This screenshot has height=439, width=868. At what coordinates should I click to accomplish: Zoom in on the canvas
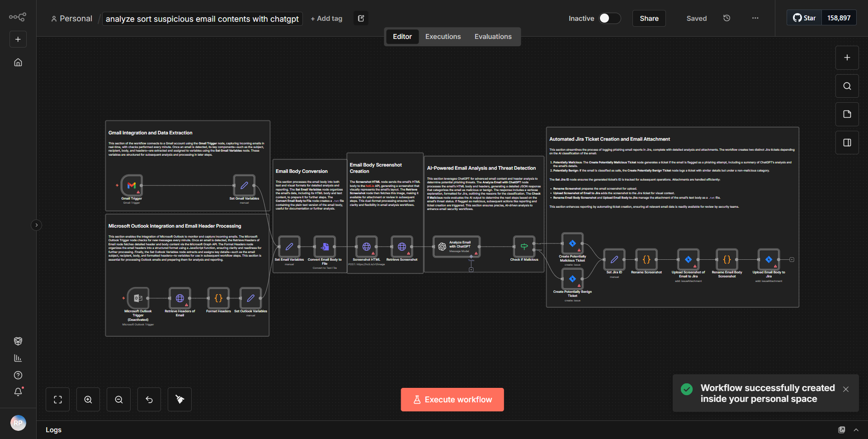(88, 399)
